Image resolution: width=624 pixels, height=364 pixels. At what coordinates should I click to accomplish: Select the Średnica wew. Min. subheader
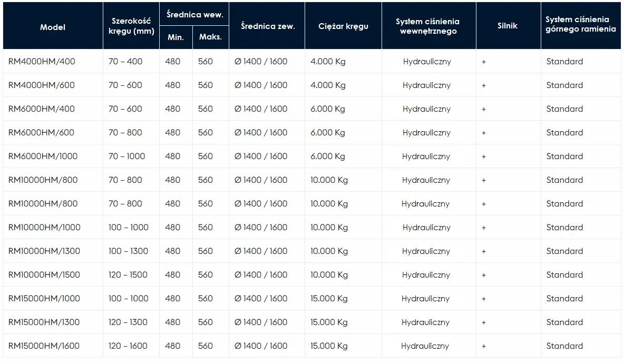coord(175,37)
